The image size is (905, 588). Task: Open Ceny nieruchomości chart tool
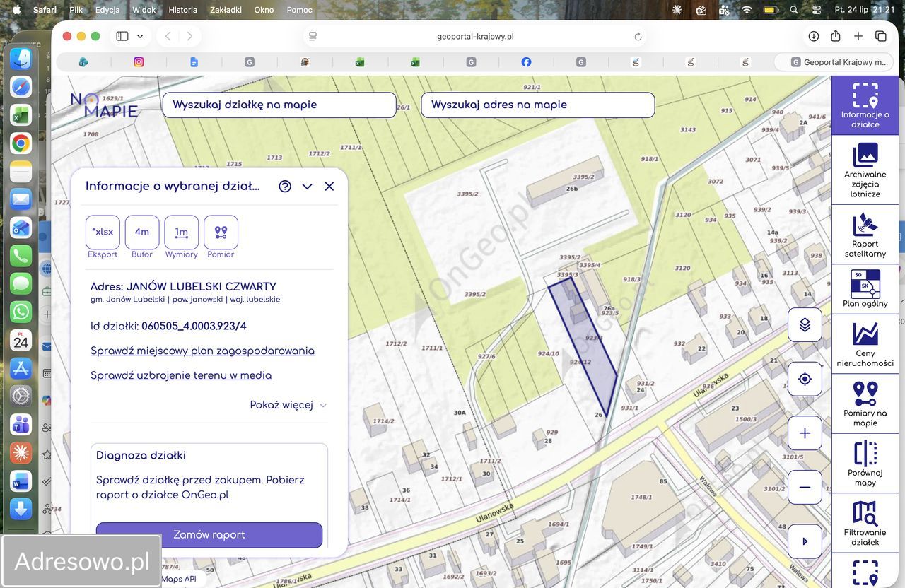[x=865, y=344]
